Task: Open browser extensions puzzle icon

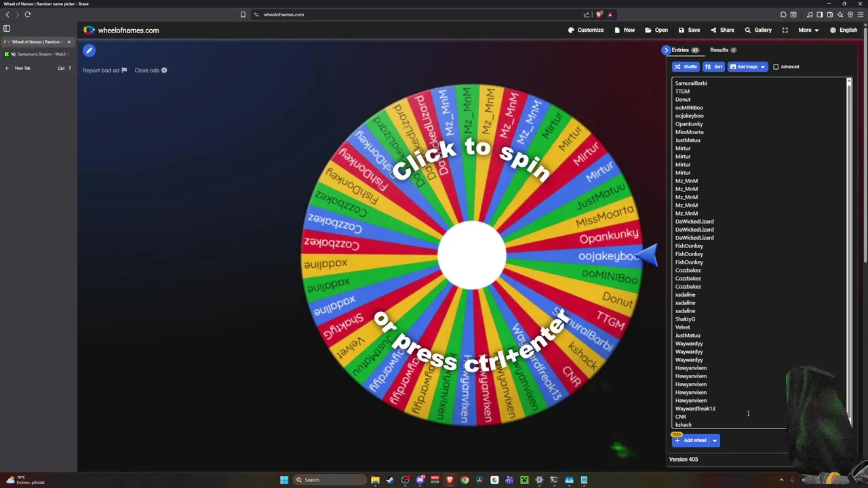Action: point(783,14)
